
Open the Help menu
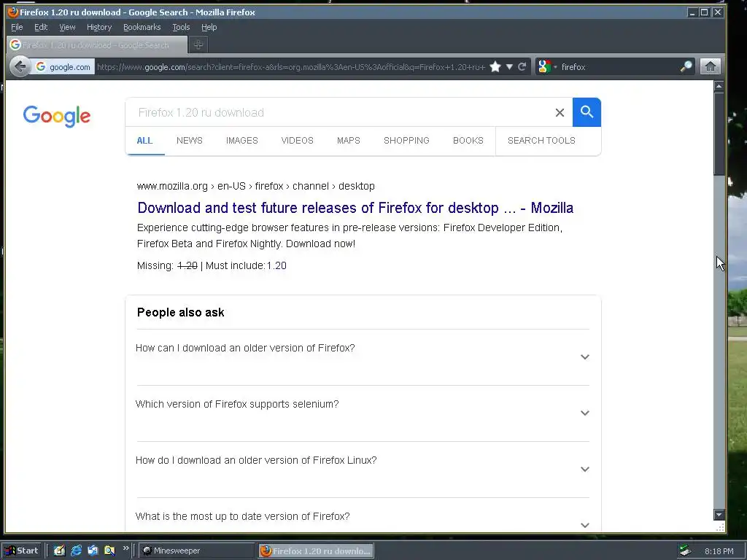209,27
